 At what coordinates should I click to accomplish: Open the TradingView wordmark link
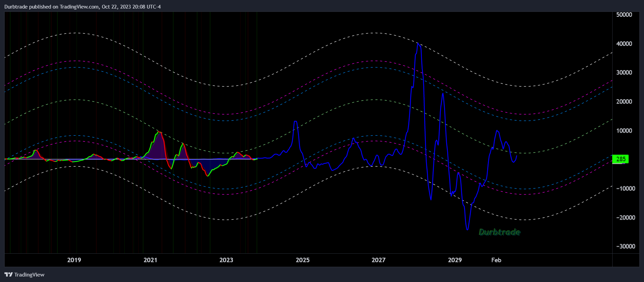[x=29, y=274]
